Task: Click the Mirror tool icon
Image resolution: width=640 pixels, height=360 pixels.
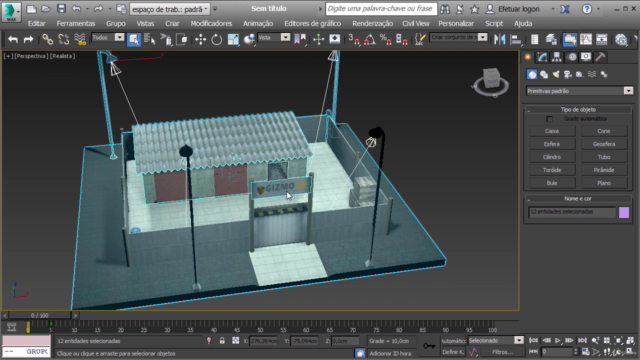Action: click(500, 39)
